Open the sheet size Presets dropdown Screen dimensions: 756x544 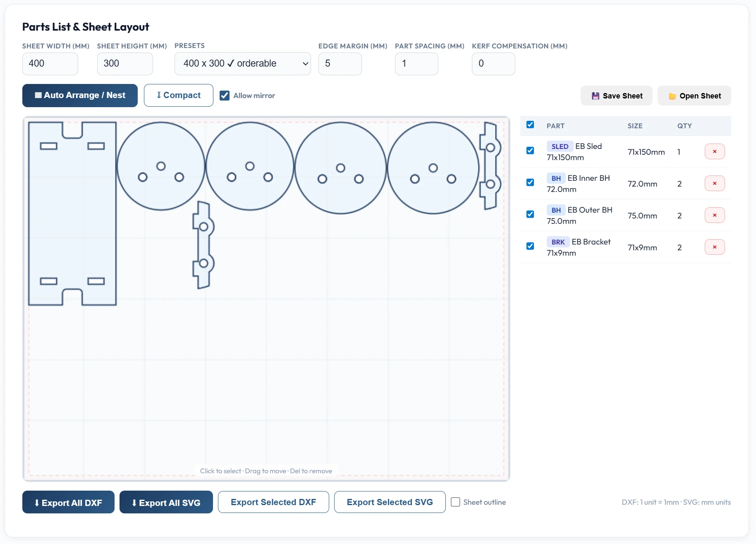[x=242, y=64]
